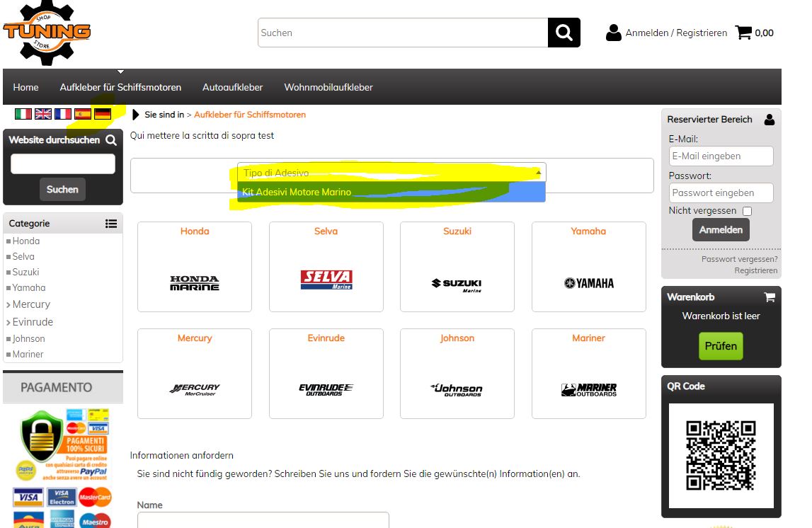Click the Anmelden login button

pyautogui.click(x=721, y=230)
